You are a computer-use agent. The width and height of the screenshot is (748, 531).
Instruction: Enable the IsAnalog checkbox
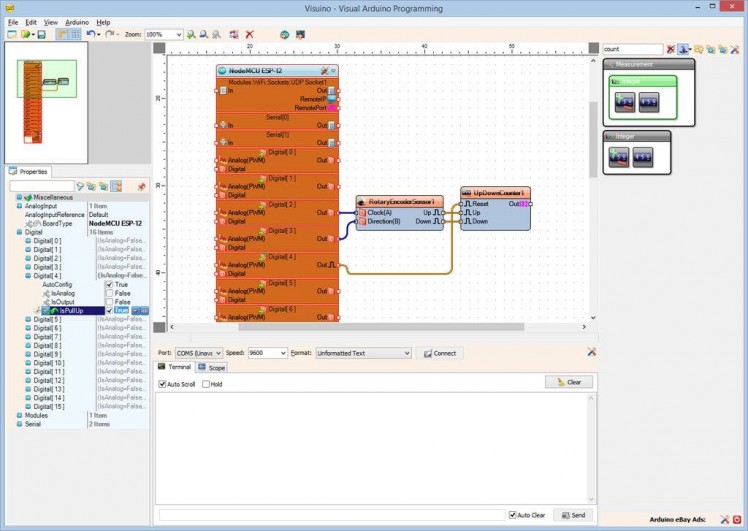(x=110, y=293)
